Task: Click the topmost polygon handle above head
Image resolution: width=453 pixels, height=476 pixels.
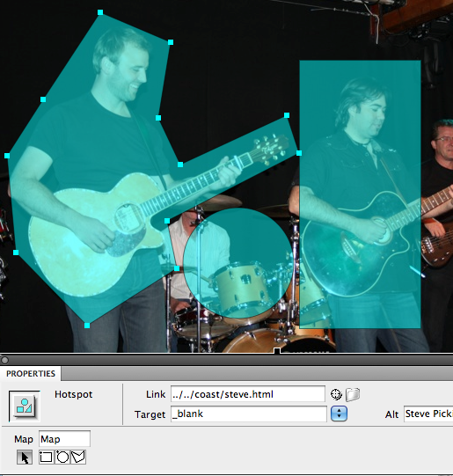Action: tap(100, 12)
